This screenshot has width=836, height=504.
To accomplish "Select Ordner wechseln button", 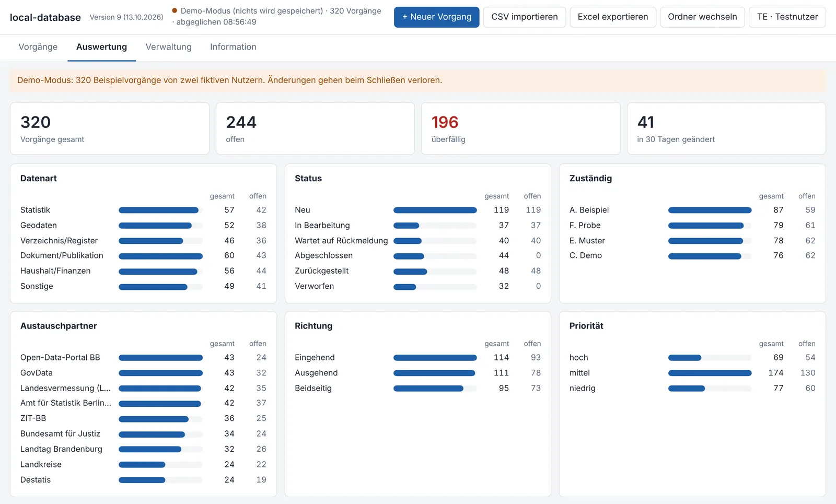I will pyautogui.click(x=702, y=17).
